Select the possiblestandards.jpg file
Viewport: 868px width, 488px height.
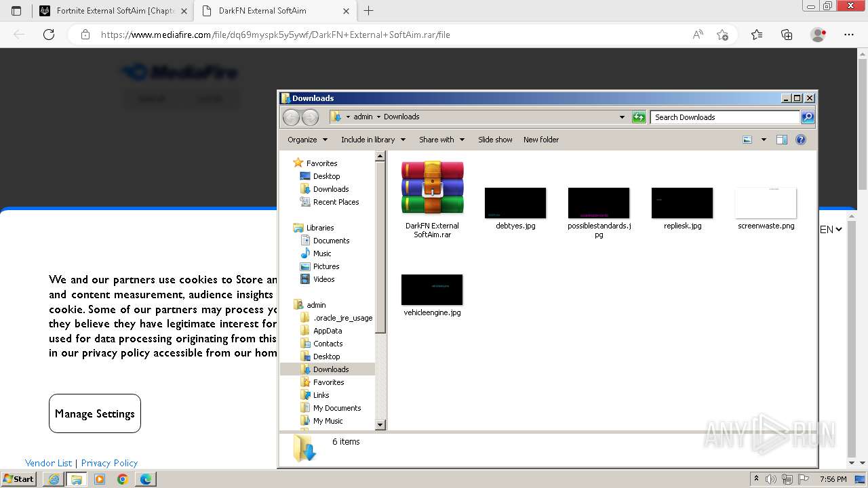point(599,212)
